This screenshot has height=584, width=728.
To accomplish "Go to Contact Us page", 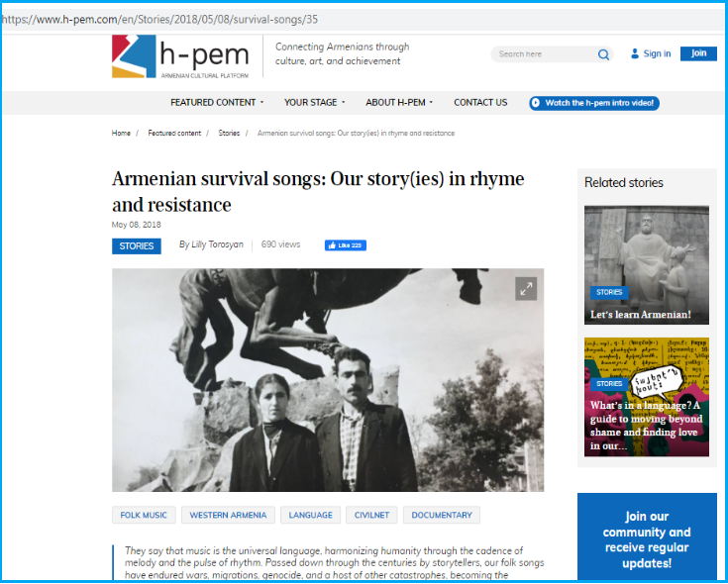I will 480,103.
